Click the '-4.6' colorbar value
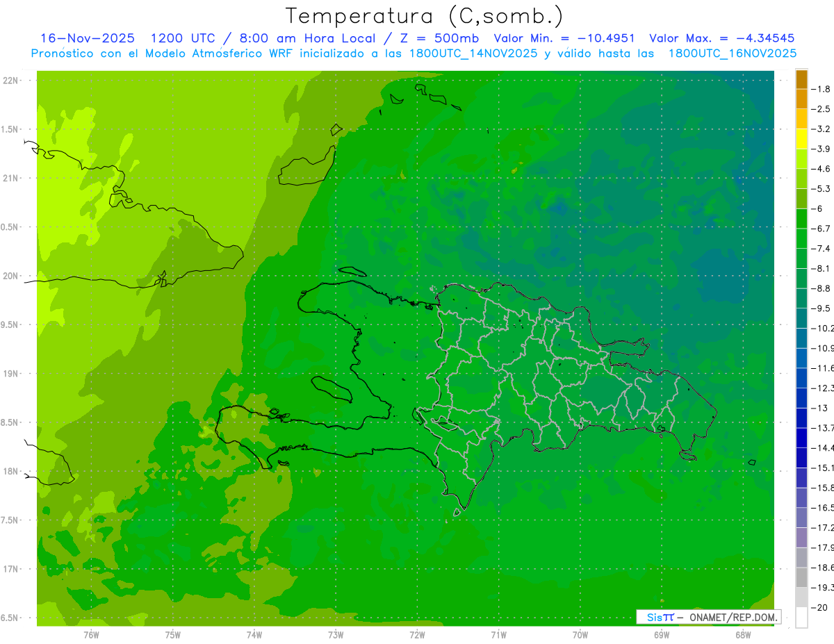 [822, 169]
